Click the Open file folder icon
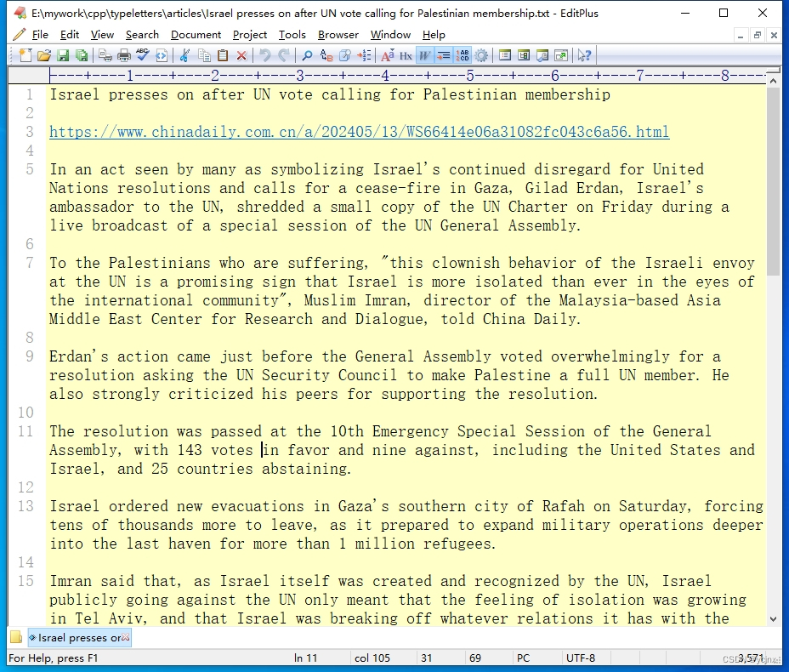Screen dimensions: 789x672 point(44,55)
